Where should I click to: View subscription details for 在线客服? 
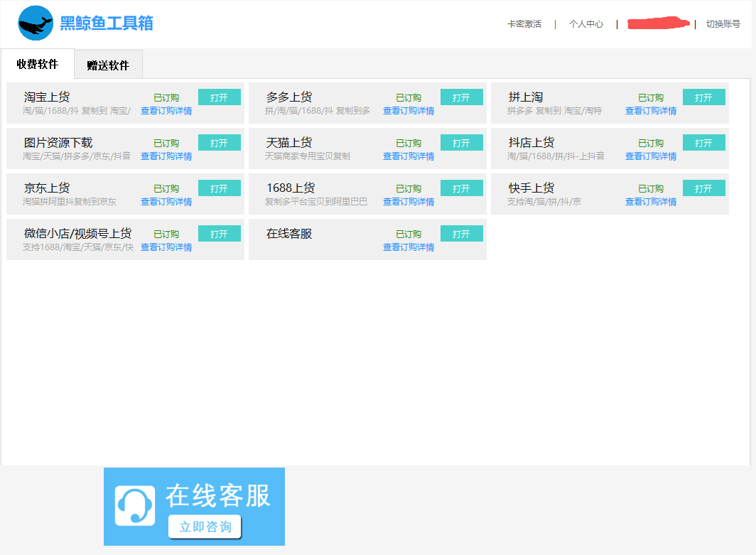coord(409,247)
